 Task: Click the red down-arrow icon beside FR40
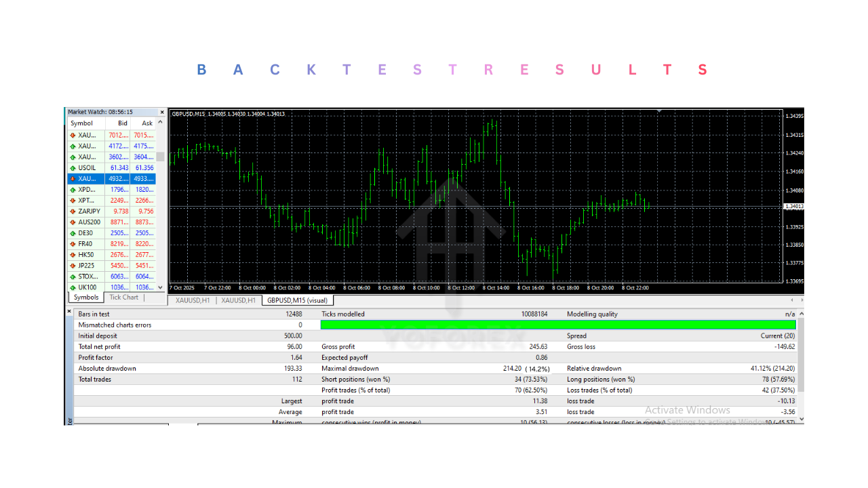(x=73, y=243)
